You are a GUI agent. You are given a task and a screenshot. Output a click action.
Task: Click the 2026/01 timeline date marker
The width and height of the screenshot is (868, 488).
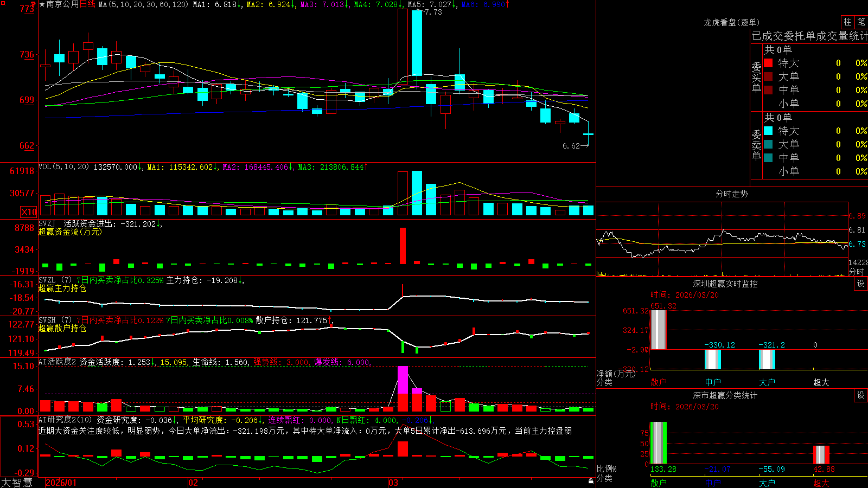tap(61, 483)
